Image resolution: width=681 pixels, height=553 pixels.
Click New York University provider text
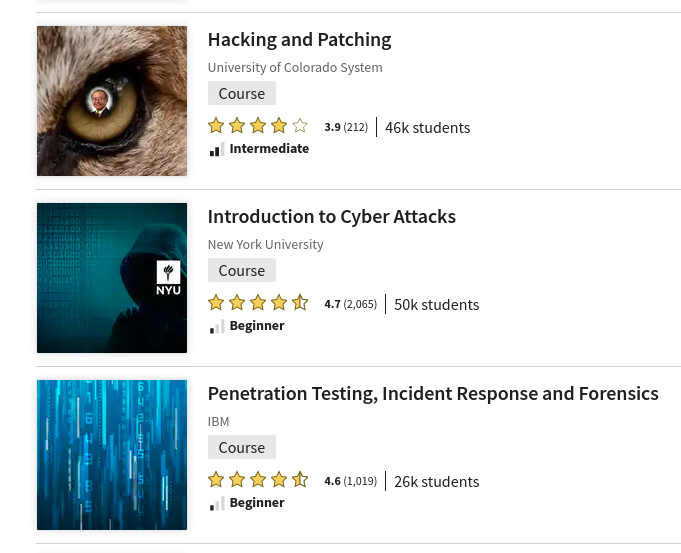click(x=265, y=245)
